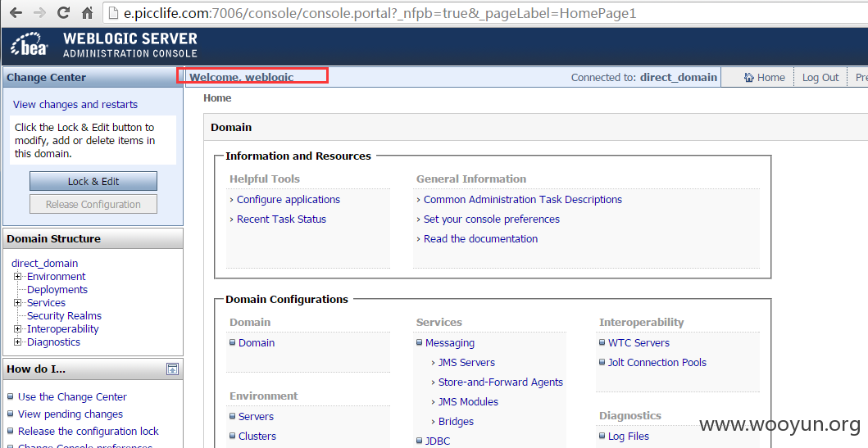Open the Clusters environment link
868x448 pixels.
coord(257,436)
